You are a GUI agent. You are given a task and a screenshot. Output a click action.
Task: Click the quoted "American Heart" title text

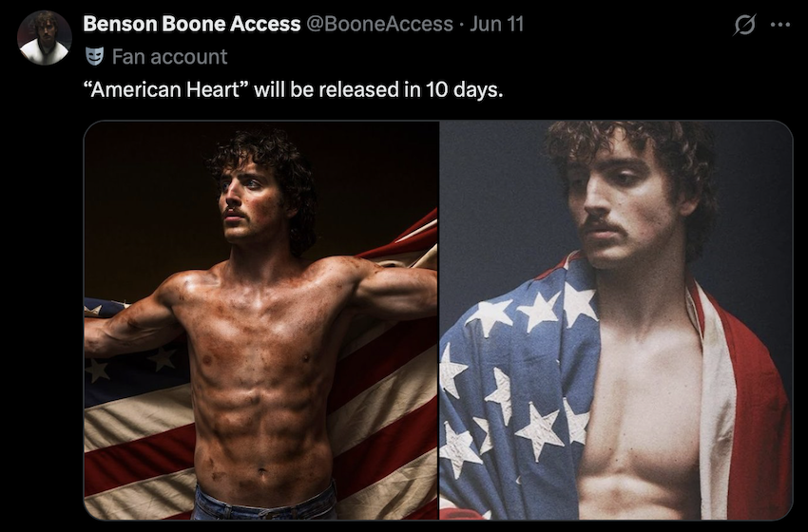(166, 89)
